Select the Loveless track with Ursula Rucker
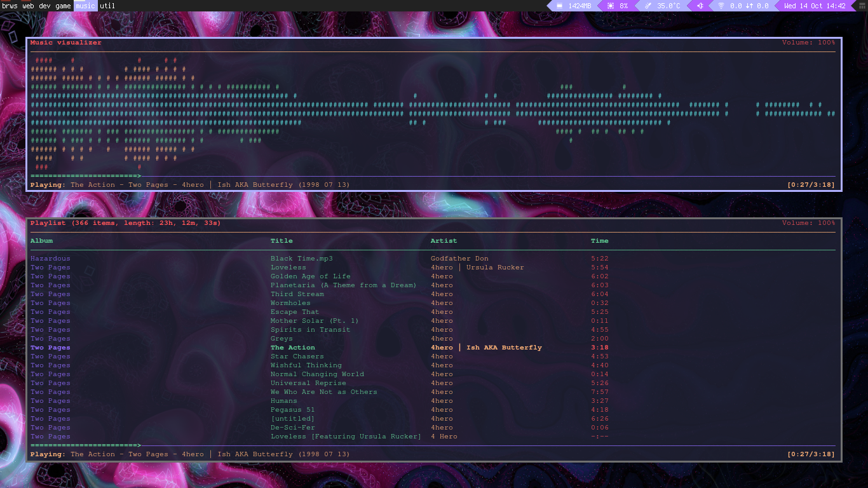This screenshot has height=488, width=868. click(288, 268)
